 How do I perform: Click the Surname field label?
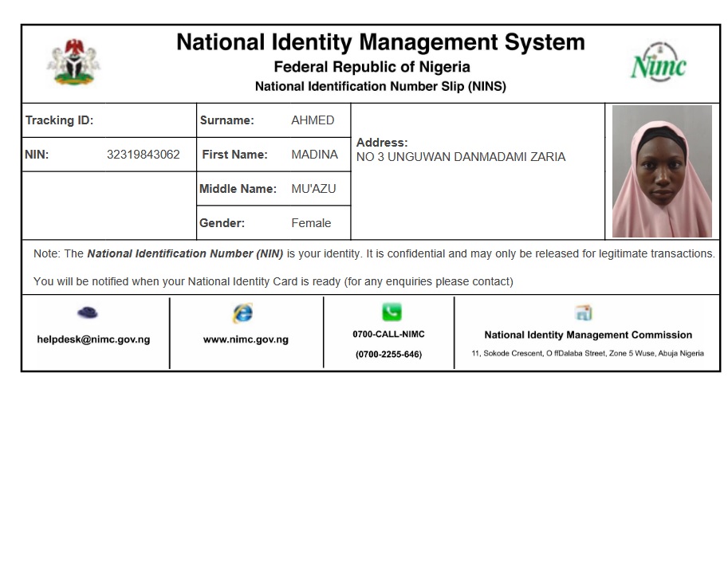(226, 120)
